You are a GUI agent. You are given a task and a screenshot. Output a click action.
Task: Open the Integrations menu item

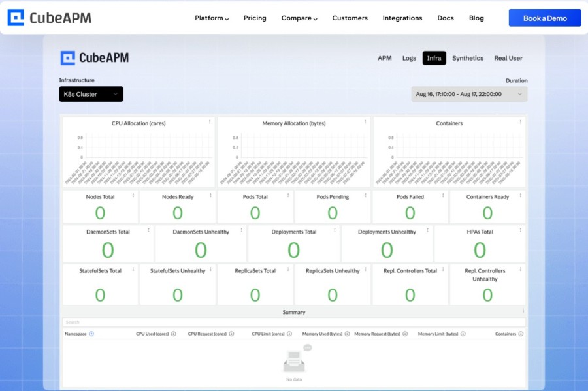(x=402, y=18)
